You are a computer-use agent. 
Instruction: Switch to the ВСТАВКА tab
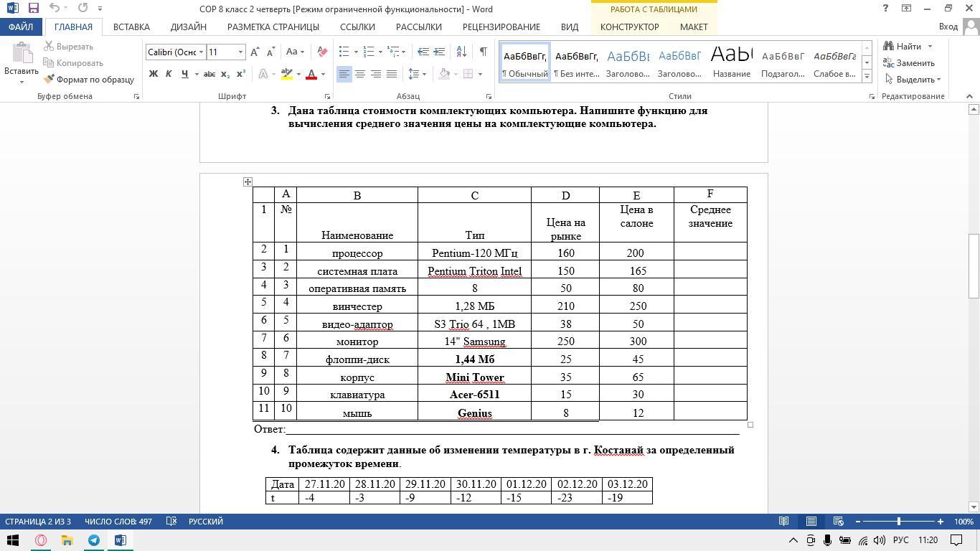(x=131, y=27)
